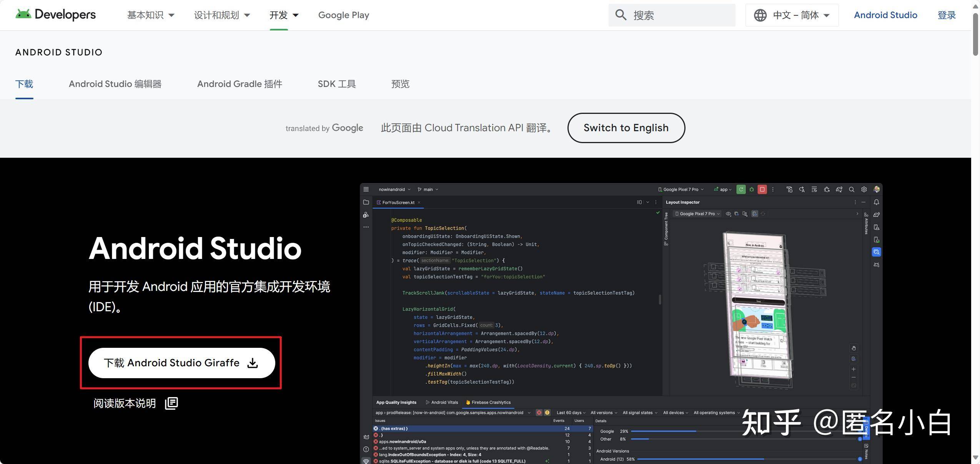Toggle the Layout Inspector eye view options
Image resolution: width=980 pixels, height=464 pixels.
(x=728, y=214)
